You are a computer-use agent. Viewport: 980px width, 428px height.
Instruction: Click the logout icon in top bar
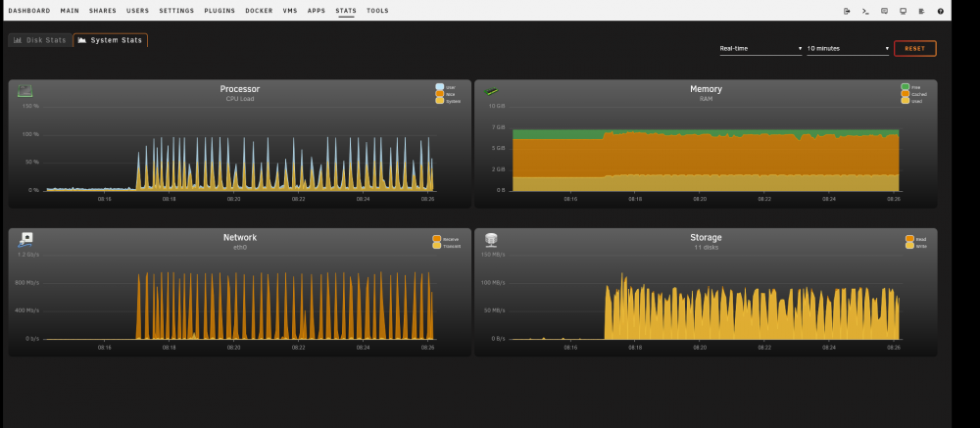click(847, 11)
